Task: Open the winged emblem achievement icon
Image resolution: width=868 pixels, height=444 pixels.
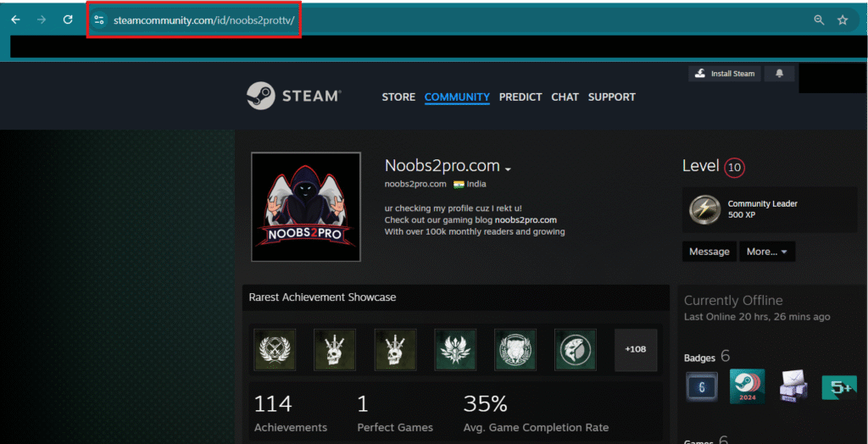Action: point(455,350)
